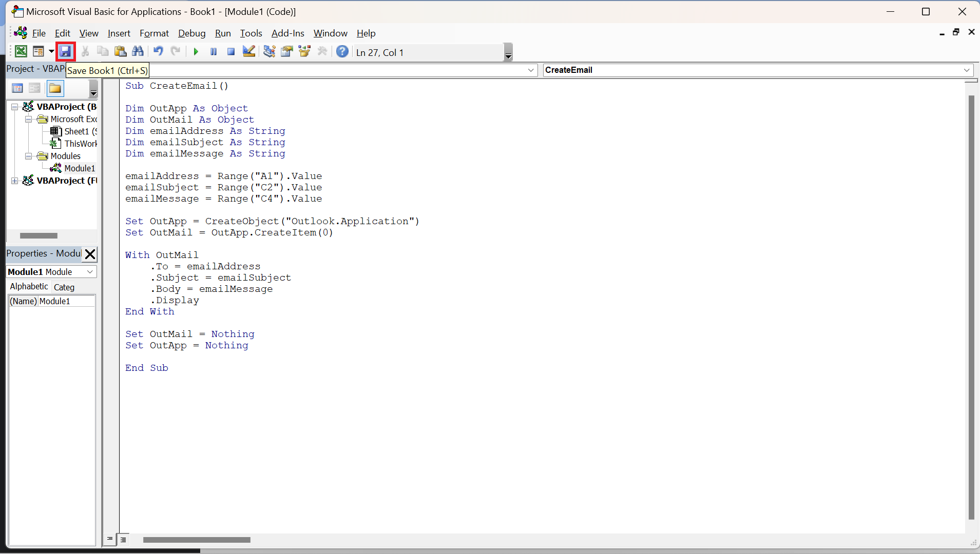Click the code window horizontal scrollbar
This screenshot has width=980, height=554.
[197, 540]
